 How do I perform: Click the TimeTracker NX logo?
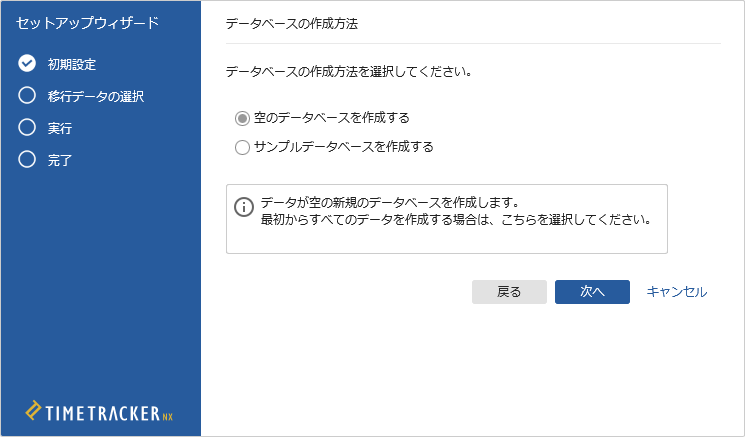tap(100, 411)
